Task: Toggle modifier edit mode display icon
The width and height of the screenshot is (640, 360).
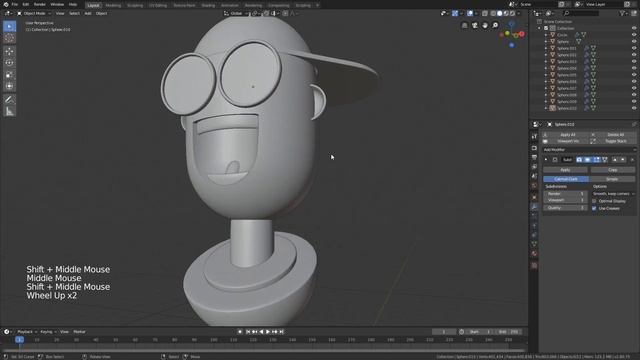Action: 596,160
